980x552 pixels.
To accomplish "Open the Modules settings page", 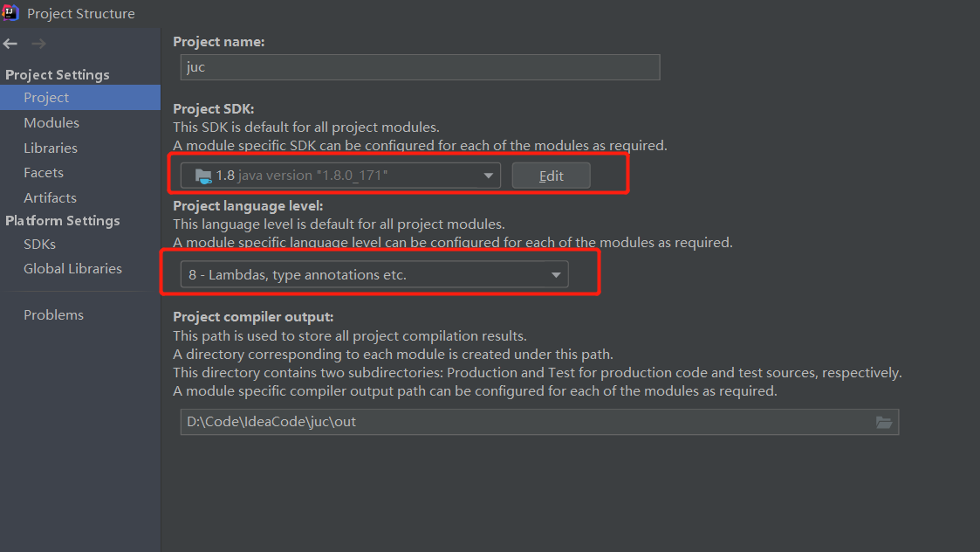I will point(51,123).
